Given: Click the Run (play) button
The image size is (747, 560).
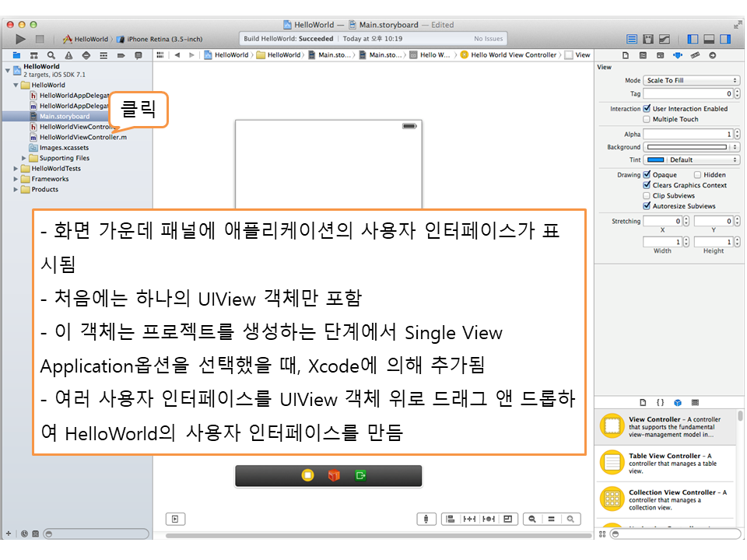Looking at the screenshot, I should [21, 39].
